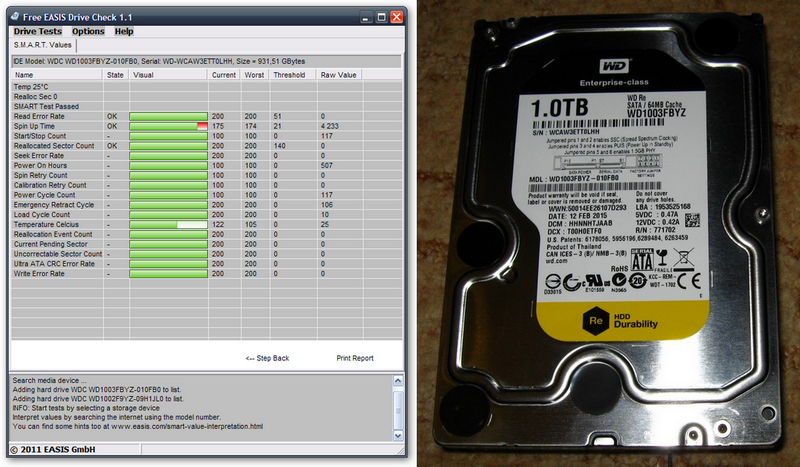Viewport: 800px width, 467px height.
Task: Select the 'Reallocation Event Count' row name
Action: [x=53, y=234]
